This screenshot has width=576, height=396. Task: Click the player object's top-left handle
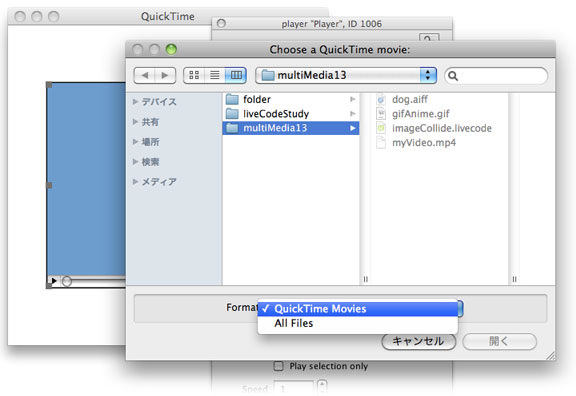49,85
